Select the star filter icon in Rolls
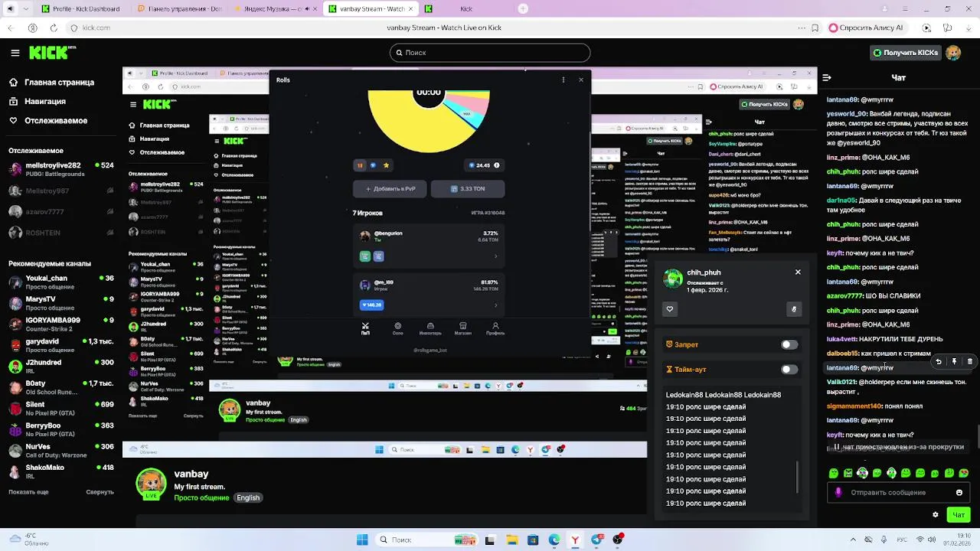The width and height of the screenshot is (980, 551). coord(386,165)
